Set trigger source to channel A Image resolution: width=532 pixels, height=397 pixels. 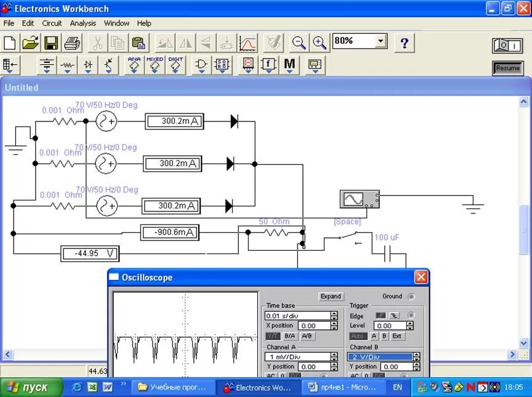pos(374,336)
